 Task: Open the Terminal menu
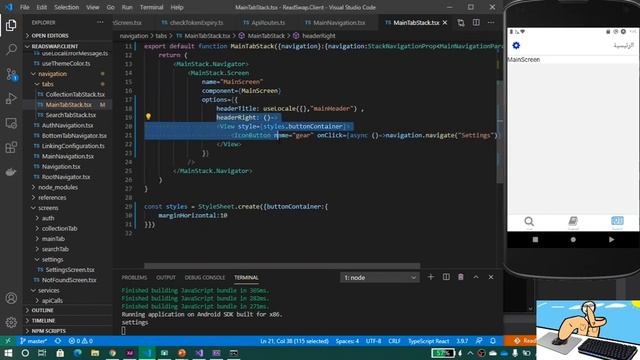[151, 7]
